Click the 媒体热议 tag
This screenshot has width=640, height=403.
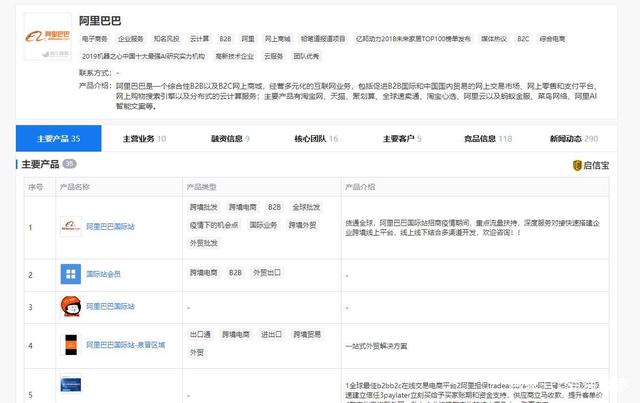[x=494, y=39]
